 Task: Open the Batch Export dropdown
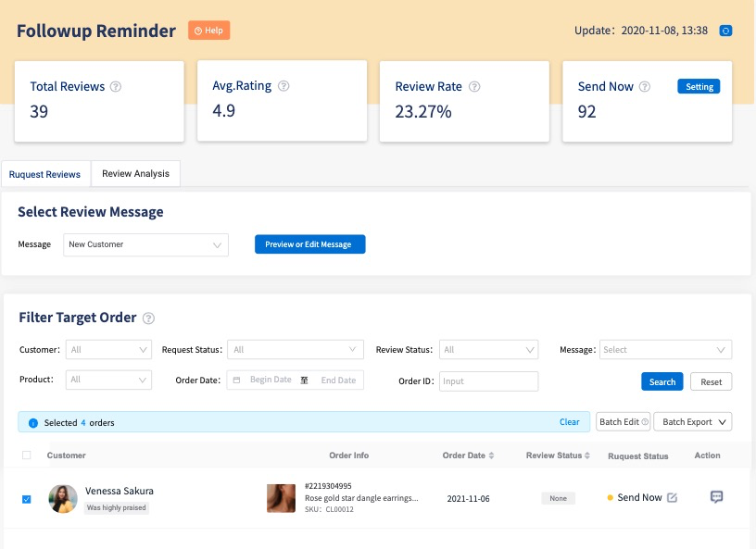click(692, 421)
